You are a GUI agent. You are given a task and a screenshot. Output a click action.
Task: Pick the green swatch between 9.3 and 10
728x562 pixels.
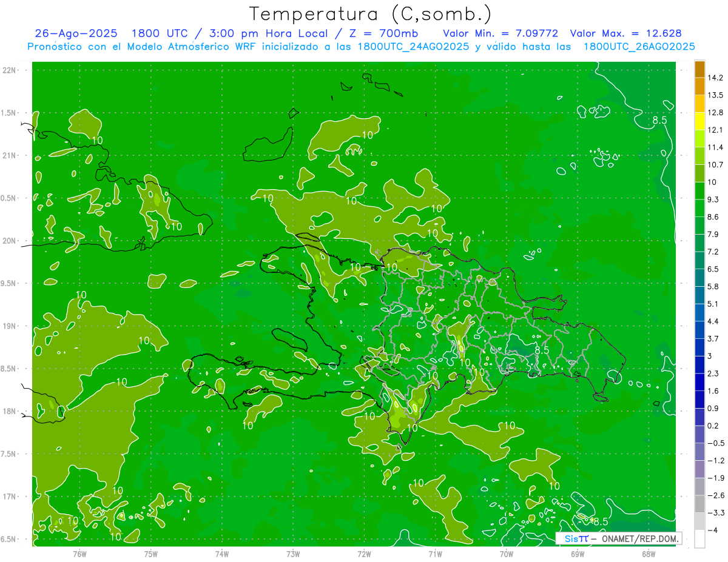[699, 191]
